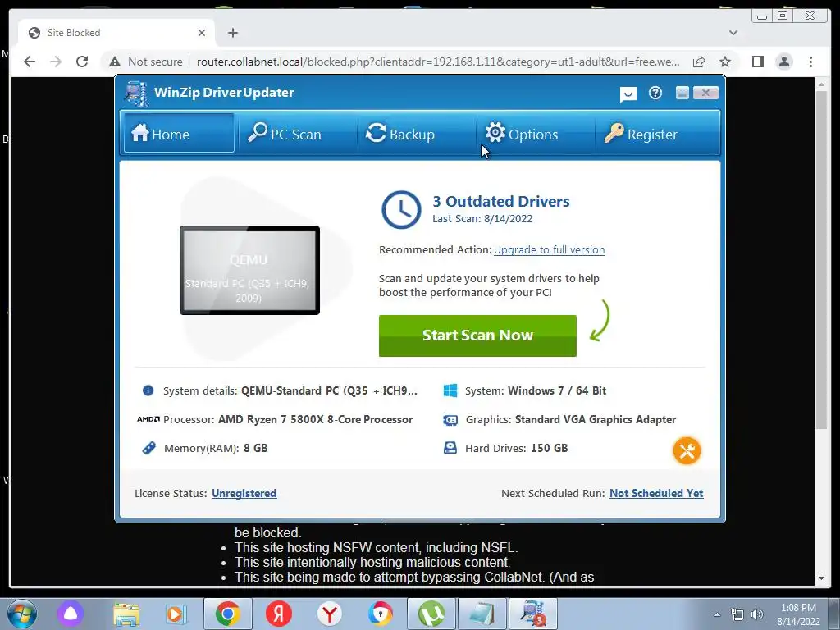Bookmark this page with star icon
Screen dimensions: 840x630
(x=725, y=62)
